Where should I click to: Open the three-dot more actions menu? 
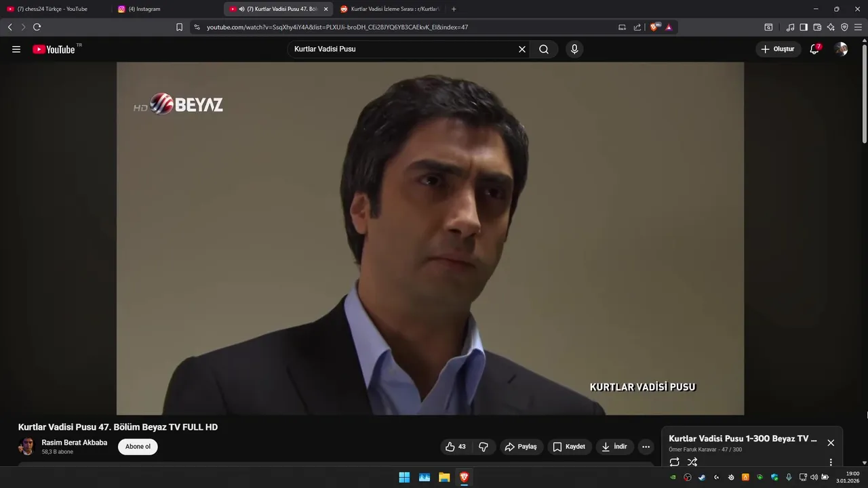[x=646, y=447]
